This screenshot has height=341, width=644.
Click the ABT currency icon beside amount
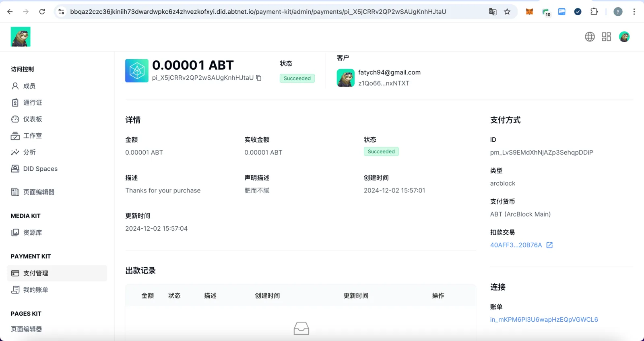coord(137,71)
